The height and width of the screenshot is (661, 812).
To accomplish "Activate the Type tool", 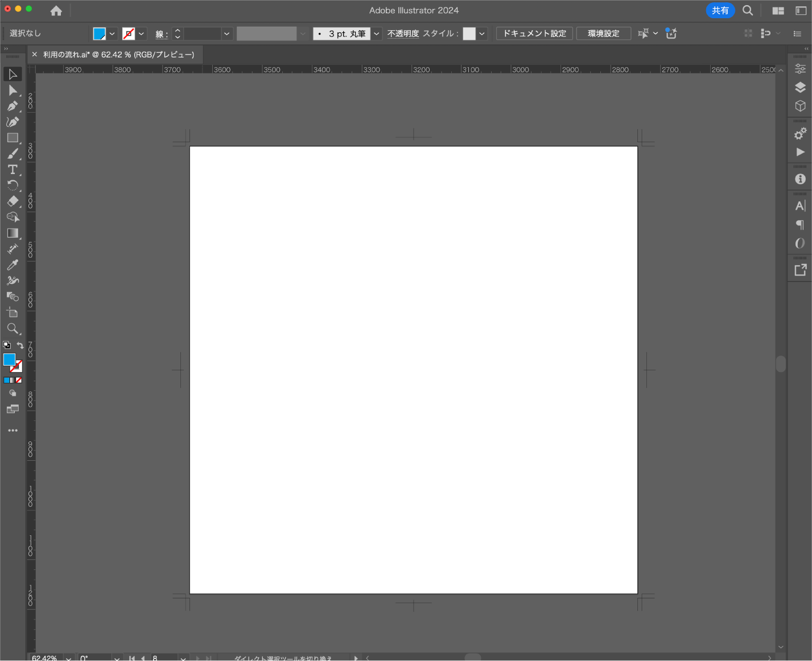I will pyautogui.click(x=13, y=170).
